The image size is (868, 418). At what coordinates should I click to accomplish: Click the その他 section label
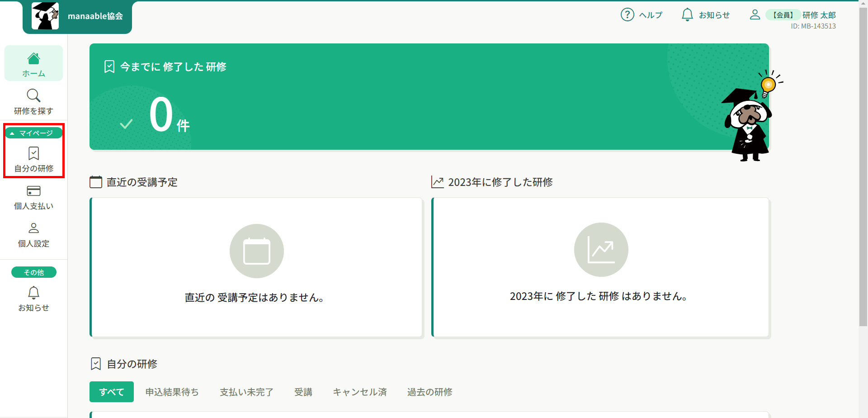point(33,272)
